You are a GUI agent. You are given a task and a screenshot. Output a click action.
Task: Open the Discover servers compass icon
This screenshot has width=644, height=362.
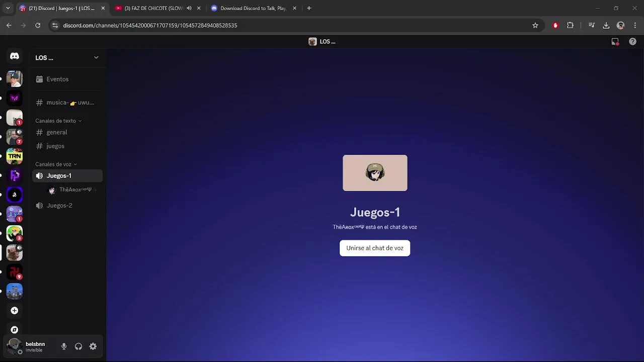[x=14, y=330]
